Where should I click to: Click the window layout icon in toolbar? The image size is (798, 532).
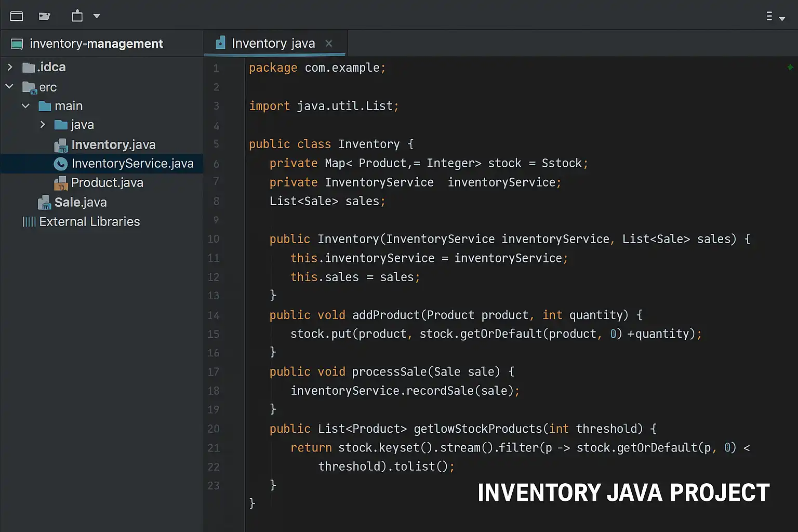(17, 16)
